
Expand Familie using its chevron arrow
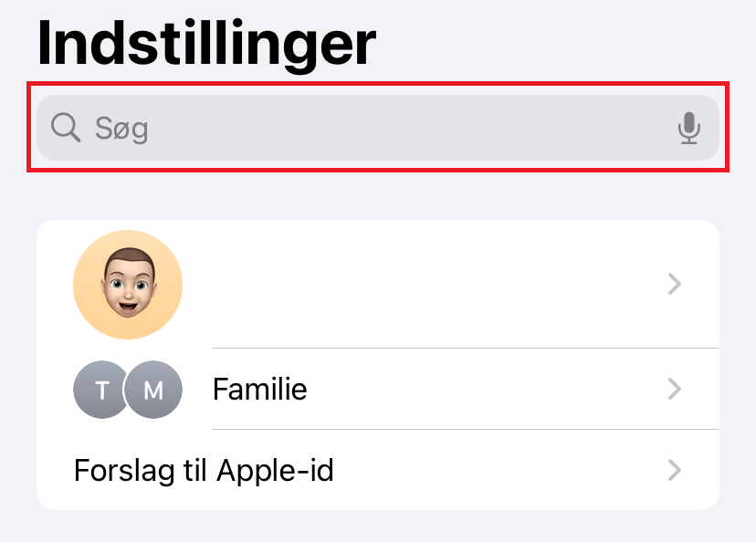click(675, 391)
